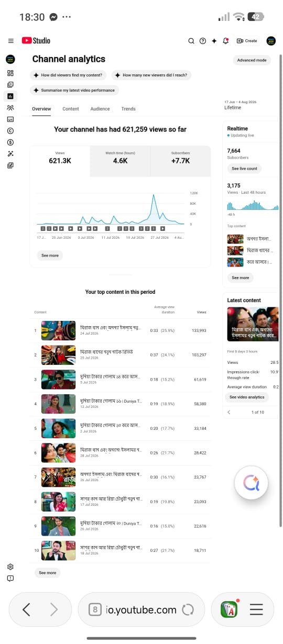
Task: Click channel avatar in left sidebar
Action: [10, 60]
